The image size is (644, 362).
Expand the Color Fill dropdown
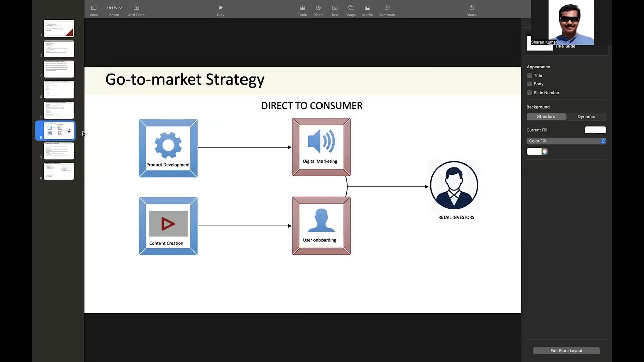point(567,141)
